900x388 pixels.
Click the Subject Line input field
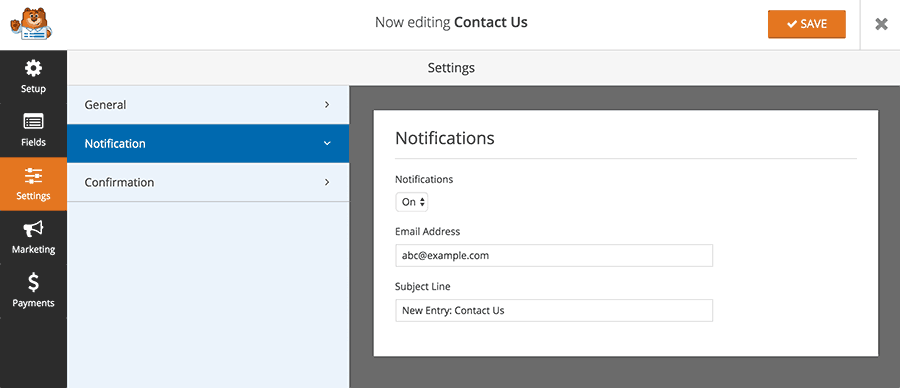coord(554,311)
